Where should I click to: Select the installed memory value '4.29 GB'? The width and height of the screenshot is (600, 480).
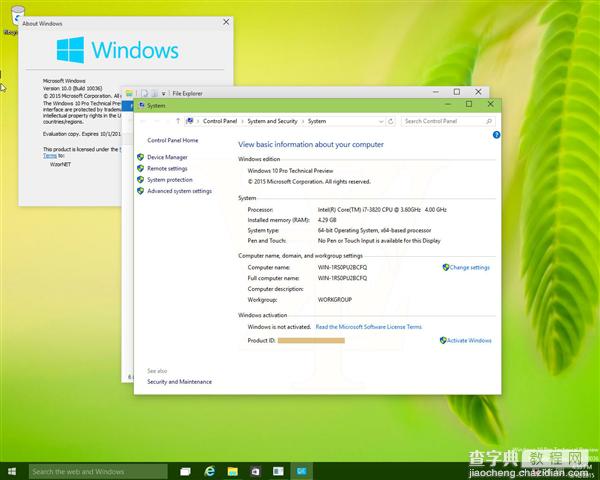(x=327, y=220)
